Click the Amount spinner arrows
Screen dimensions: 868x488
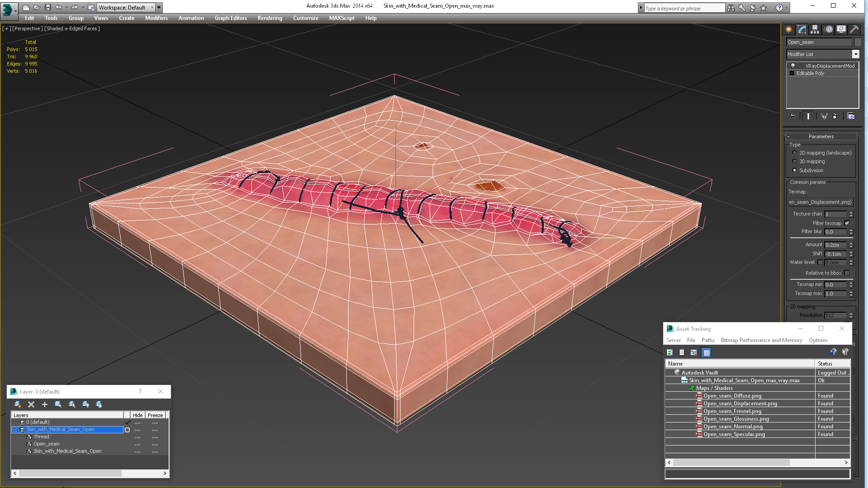click(x=851, y=245)
